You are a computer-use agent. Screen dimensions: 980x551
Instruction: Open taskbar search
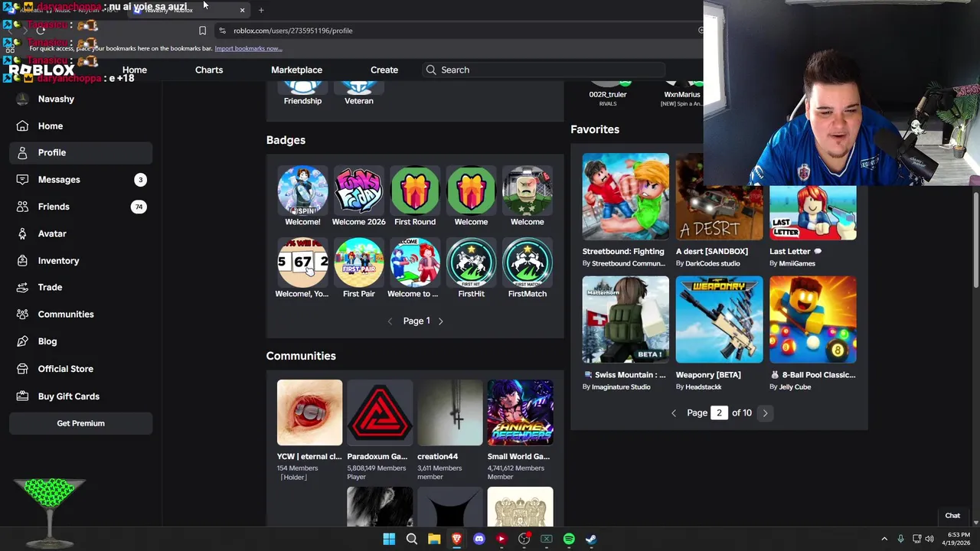[411, 539]
